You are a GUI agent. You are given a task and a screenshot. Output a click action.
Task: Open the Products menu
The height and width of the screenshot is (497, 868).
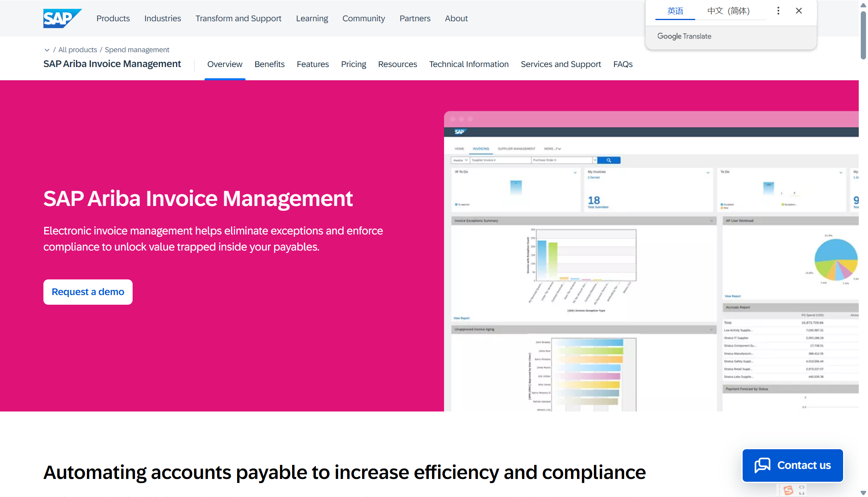[x=113, y=18]
